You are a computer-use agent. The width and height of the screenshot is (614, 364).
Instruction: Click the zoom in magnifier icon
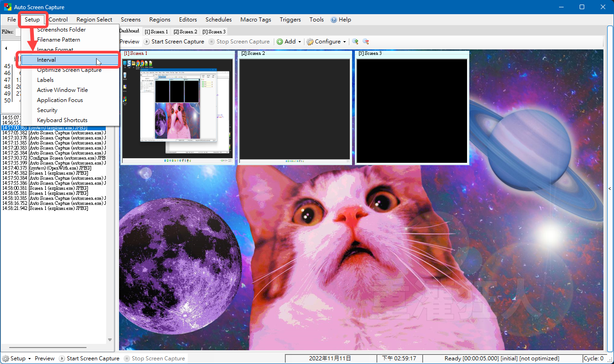pyautogui.click(x=355, y=42)
